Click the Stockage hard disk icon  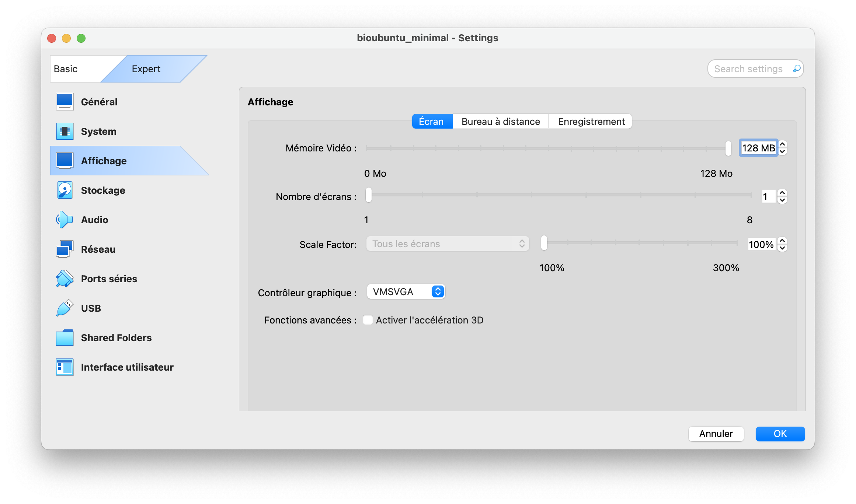(65, 190)
